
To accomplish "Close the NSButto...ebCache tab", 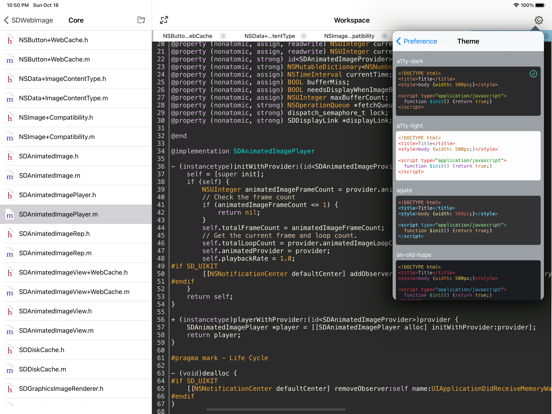I will point(223,36).
